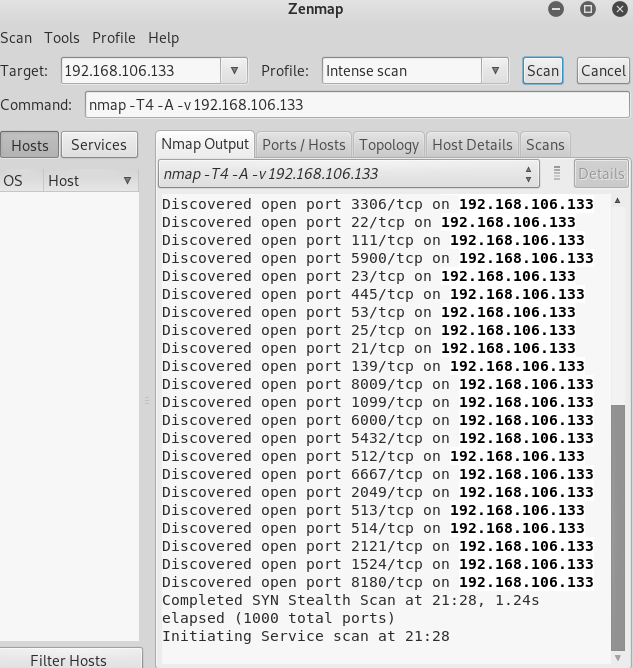The width and height of the screenshot is (633, 668).
Task: Select the Hosts toggle button
Action: [x=29, y=145]
